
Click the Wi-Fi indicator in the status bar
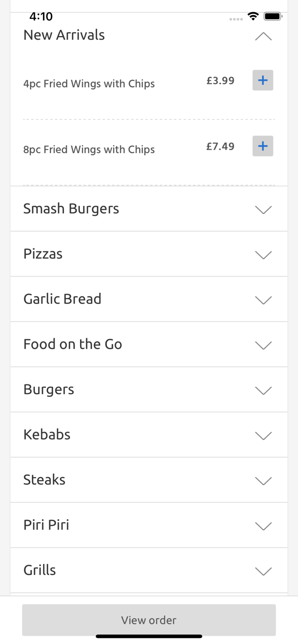click(253, 16)
